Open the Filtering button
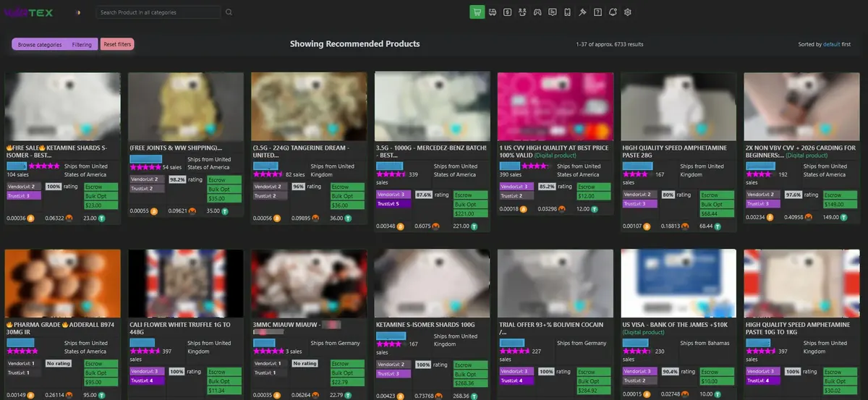Image resolution: width=868 pixels, height=400 pixels. [82, 44]
